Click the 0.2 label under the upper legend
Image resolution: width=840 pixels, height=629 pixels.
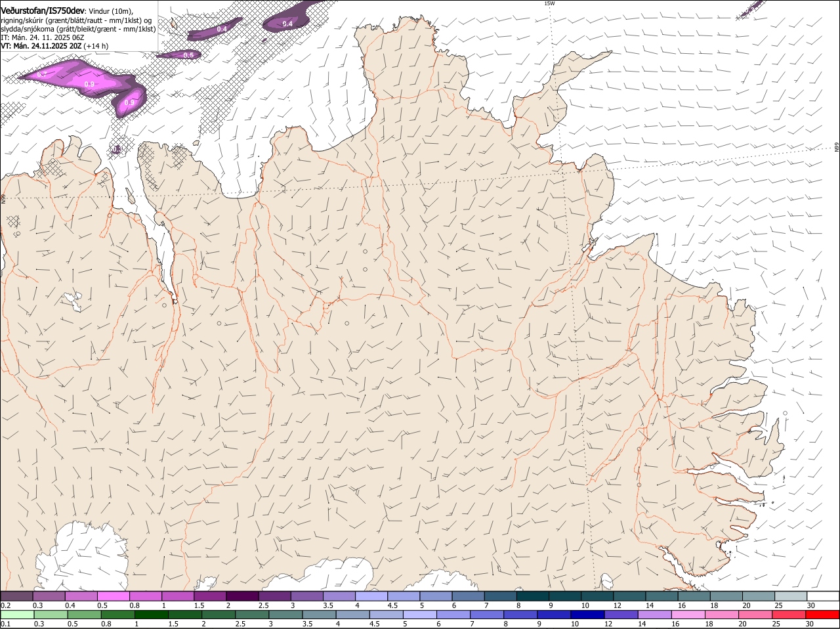coord(6,605)
